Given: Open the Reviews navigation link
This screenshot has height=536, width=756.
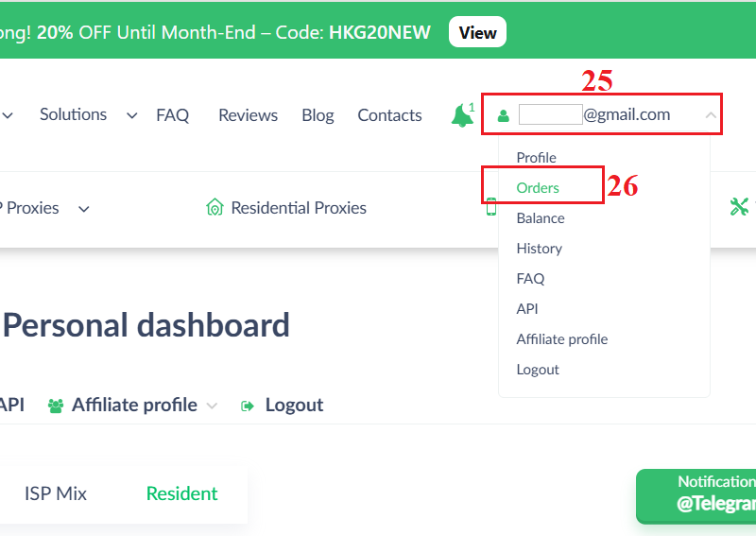Looking at the screenshot, I should (x=248, y=115).
